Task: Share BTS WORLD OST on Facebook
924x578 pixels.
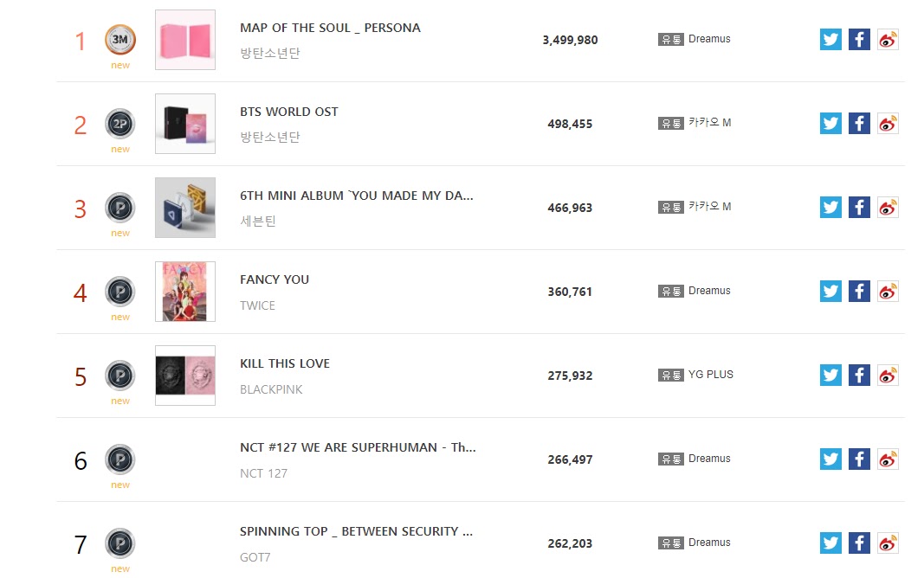Action: tap(859, 124)
